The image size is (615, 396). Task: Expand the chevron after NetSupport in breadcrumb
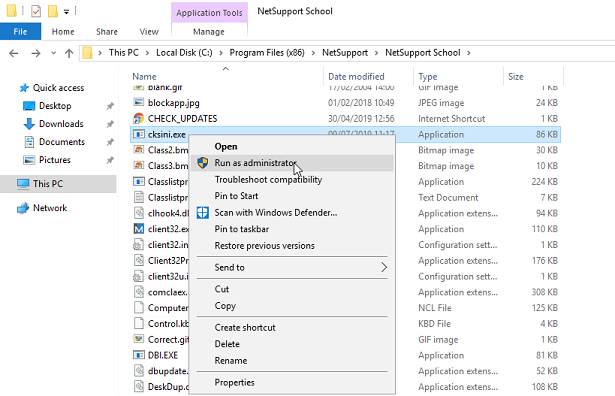377,53
